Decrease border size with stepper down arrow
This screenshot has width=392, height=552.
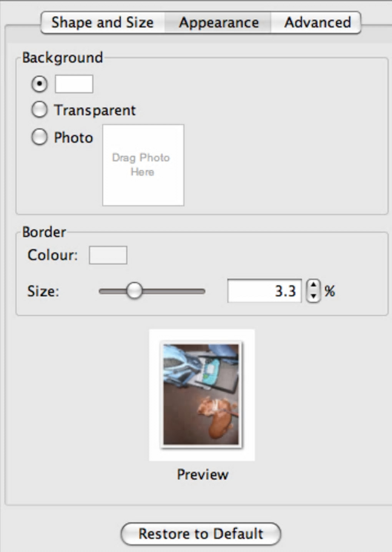tap(314, 296)
